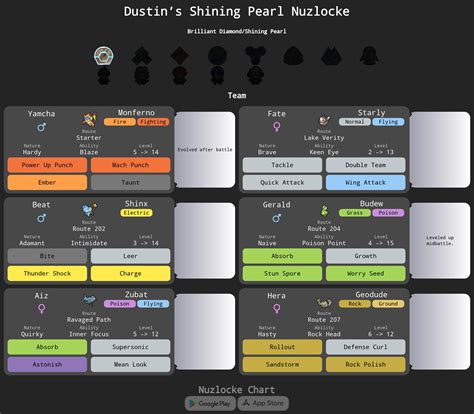Viewport: 474px width, 414px height.
Task: Select Monferno's Ember move
Action: [47, 183]
